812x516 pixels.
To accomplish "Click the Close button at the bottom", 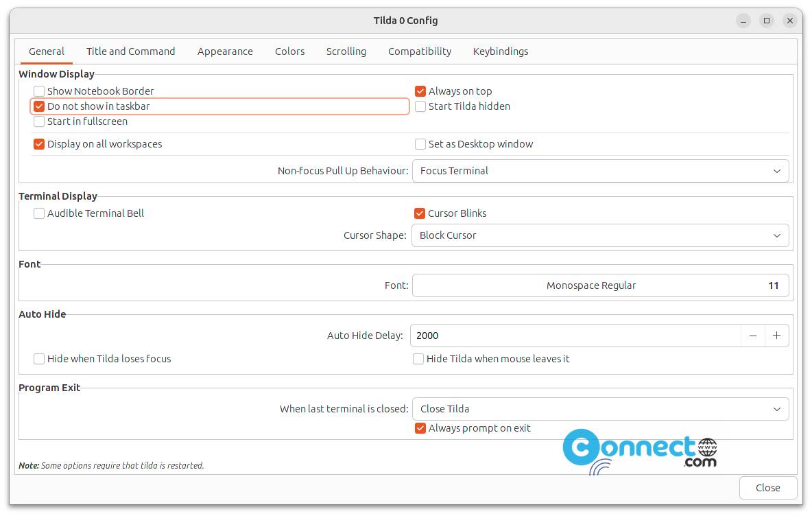I will [767, 488].
